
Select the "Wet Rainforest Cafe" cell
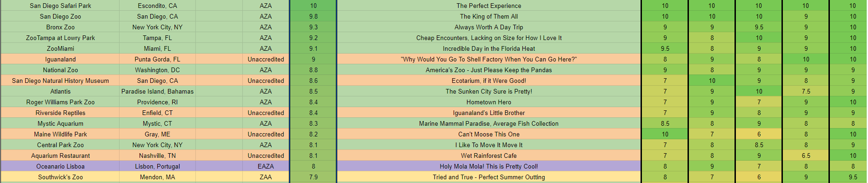[x=488, y=156]
